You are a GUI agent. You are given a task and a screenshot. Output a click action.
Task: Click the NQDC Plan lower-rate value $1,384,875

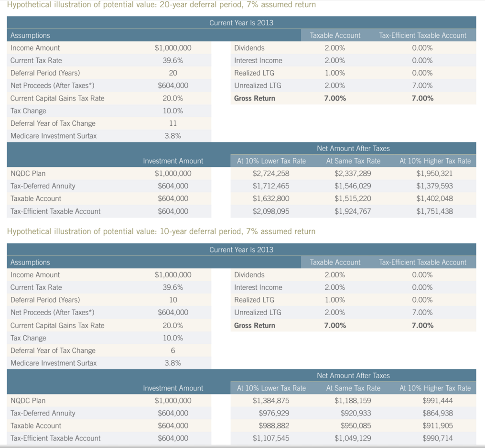coord(271,401)
